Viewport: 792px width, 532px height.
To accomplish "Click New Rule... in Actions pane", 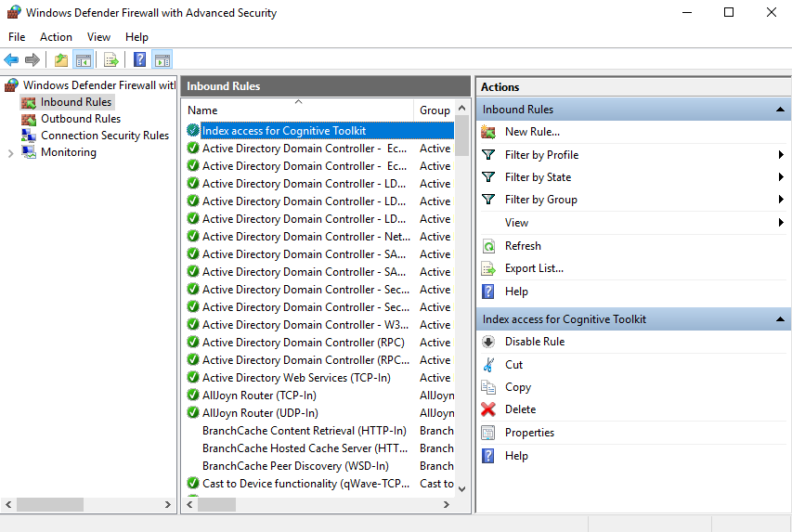I will point(531,132).
